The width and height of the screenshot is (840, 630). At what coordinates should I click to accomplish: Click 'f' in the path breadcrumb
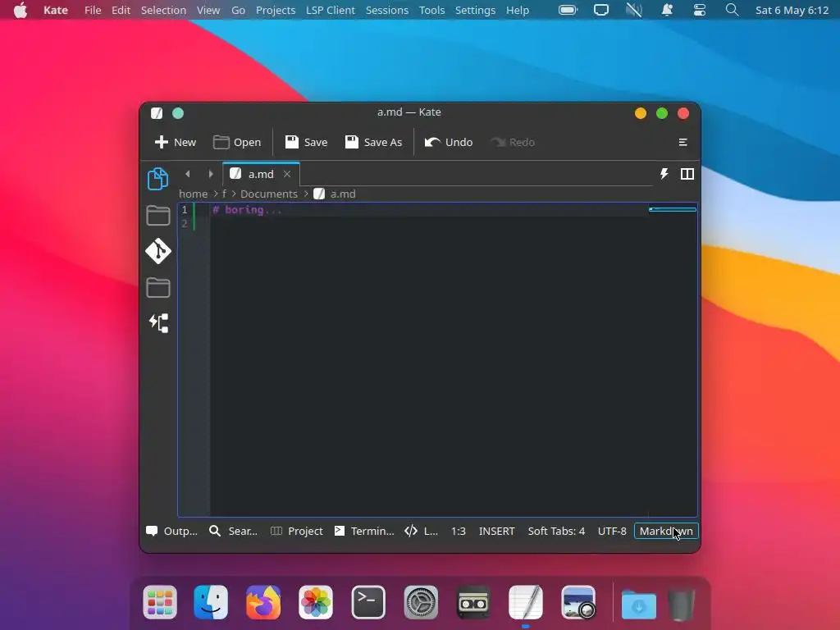click(224, 194)
